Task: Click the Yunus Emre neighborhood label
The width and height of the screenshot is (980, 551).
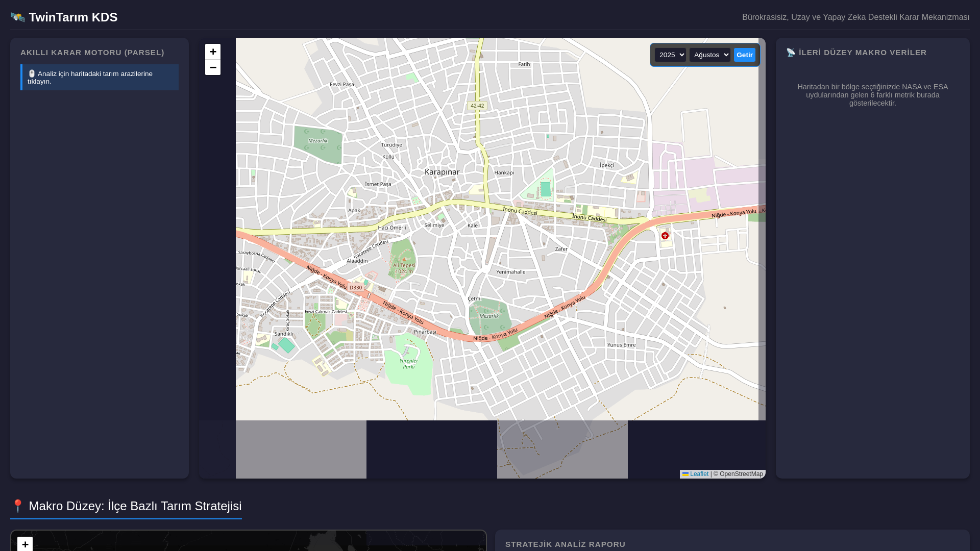Action: pyautogui.click(x=622, y=345)
